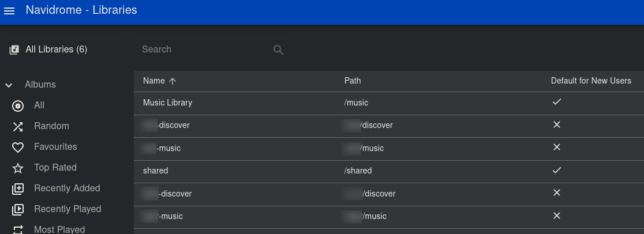Viewport: 644px width, 234px height.
Task: Sort by the Path column header
Action: coord(353,81)
